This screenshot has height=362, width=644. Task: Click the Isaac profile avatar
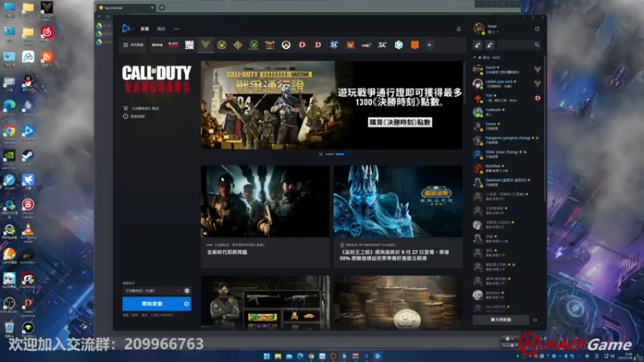coord(478,29)
